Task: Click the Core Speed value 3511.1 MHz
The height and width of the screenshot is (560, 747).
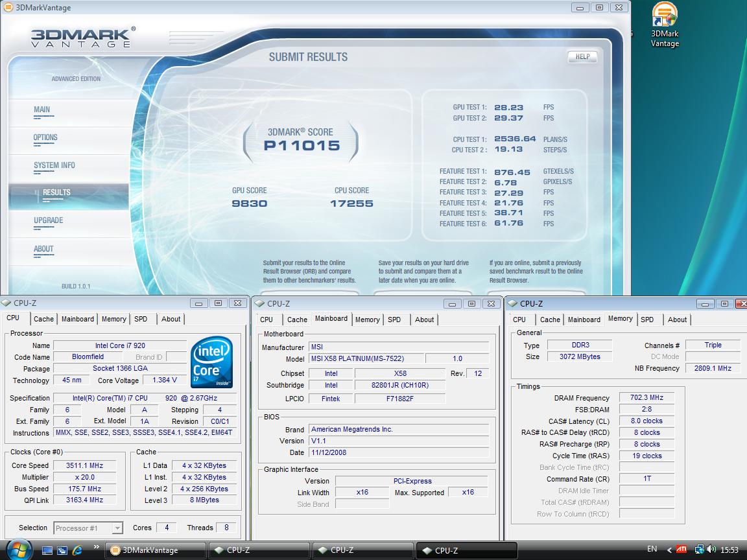Action: pyautogui.click(x=84, y=466)
